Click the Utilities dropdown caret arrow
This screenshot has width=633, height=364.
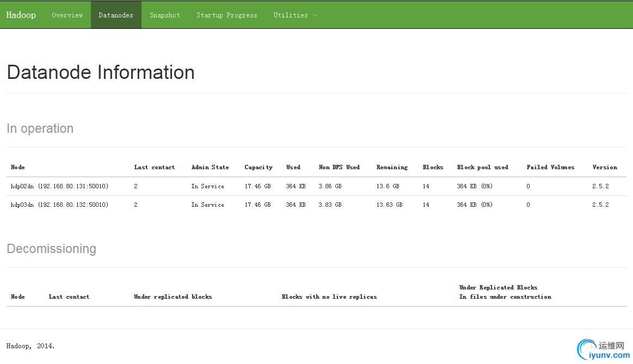[x=315, y=16]
